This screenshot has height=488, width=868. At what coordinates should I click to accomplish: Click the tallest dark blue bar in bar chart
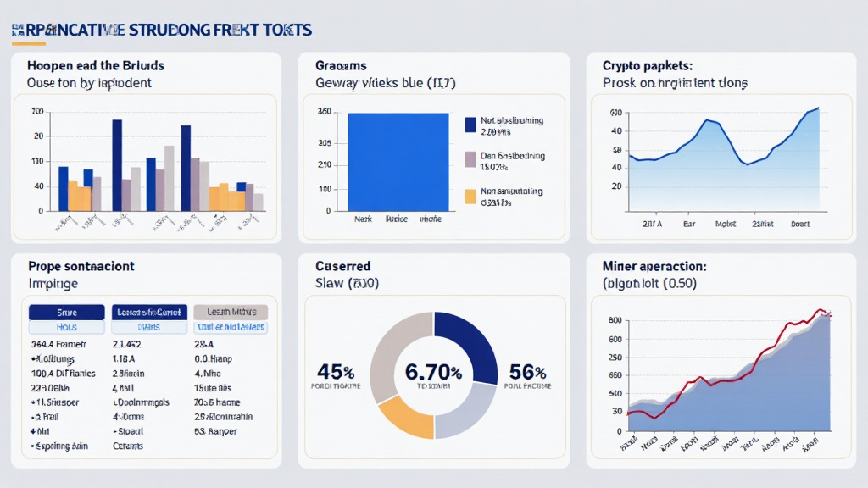point(117,164)
